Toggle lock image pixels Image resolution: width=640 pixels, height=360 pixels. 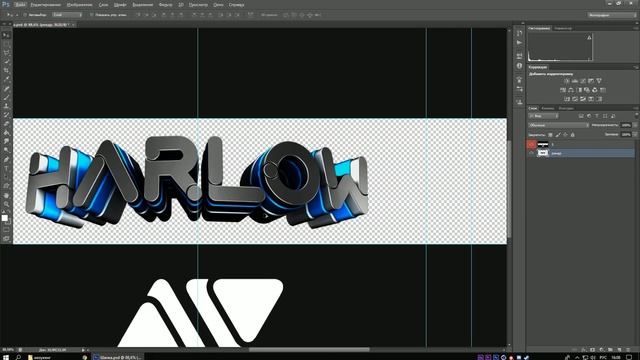coord(558,134)
